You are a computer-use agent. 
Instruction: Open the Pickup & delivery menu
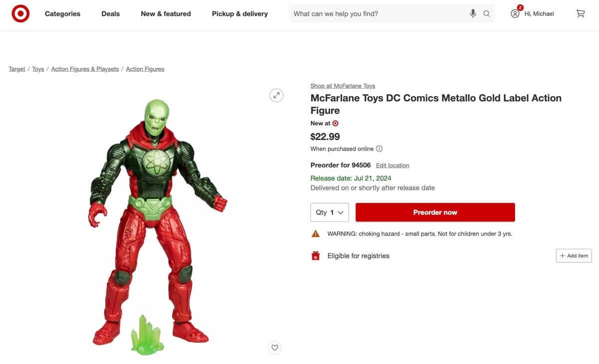click(x=240, y=13)
